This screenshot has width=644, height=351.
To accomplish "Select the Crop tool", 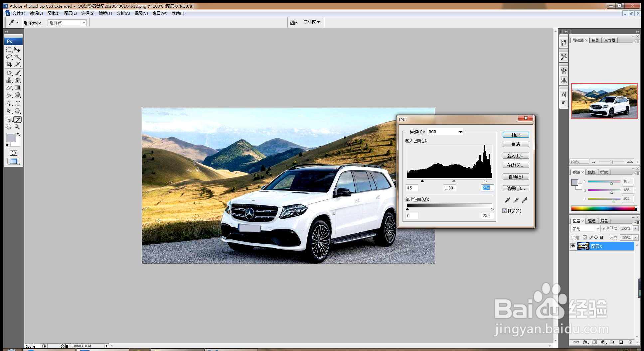I will coord(9,64).
